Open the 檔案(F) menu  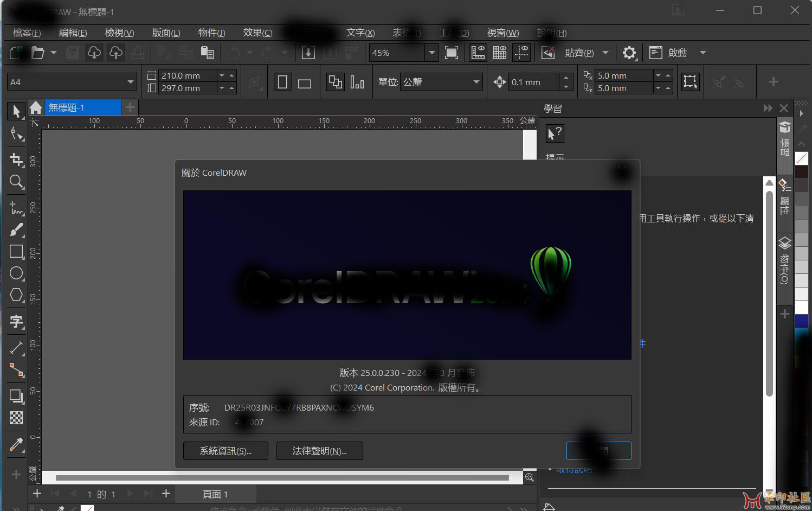pyautogui.click(x=27, y=33)
